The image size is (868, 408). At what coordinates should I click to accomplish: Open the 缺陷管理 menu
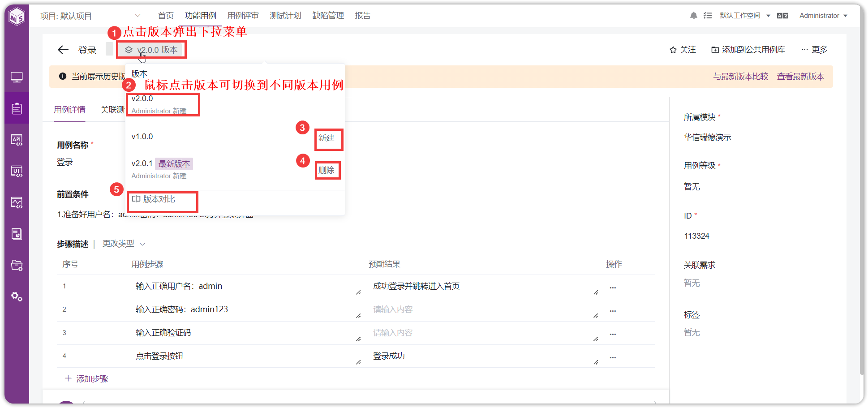coord(328,16)
